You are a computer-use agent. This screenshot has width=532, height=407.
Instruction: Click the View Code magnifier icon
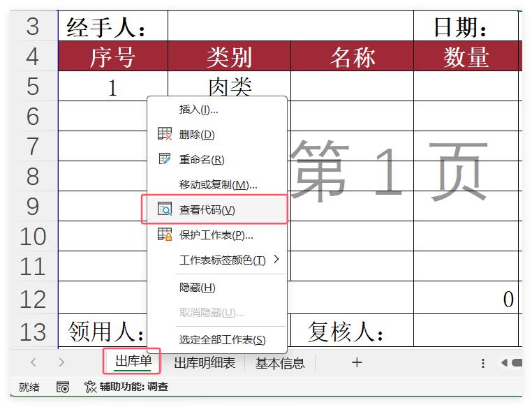tap(165, 209)
